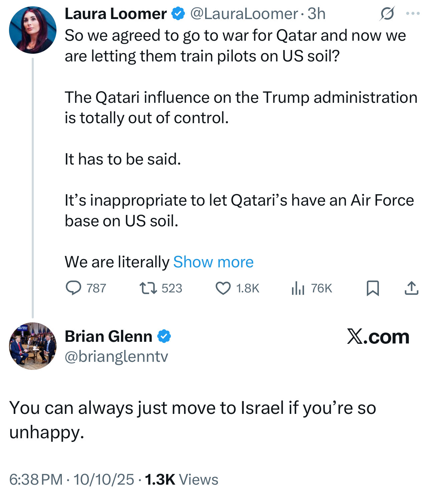Open the three-dot more options menu
The image size is (431, 504).
point(413,14)
